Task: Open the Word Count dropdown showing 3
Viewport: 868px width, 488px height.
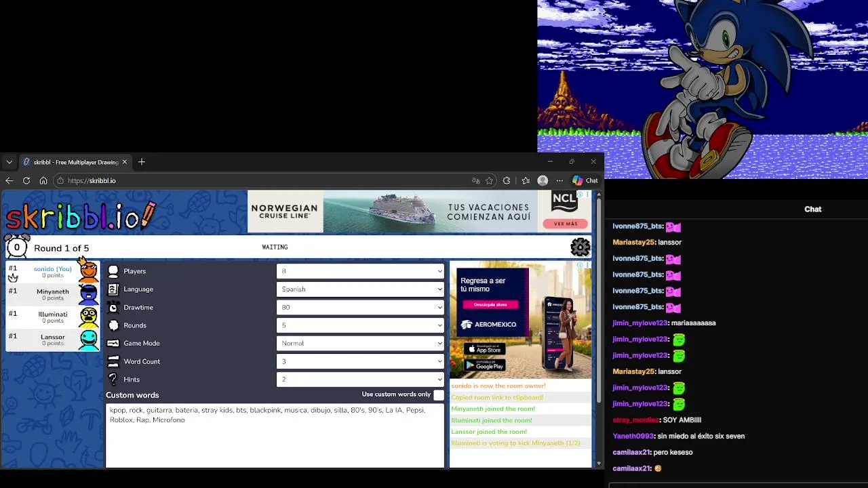Action: coord(360,361)
